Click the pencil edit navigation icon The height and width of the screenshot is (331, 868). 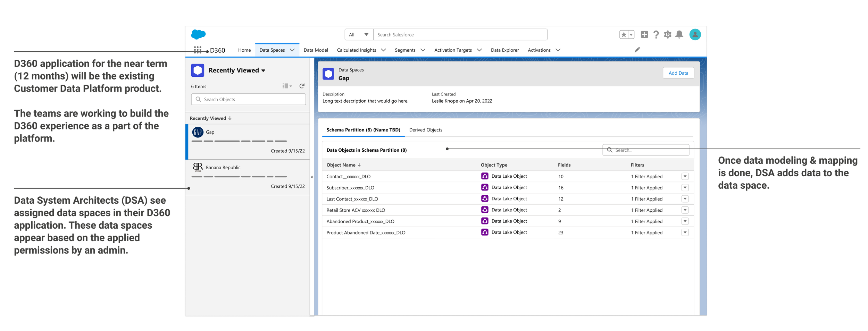pos(637,50)
